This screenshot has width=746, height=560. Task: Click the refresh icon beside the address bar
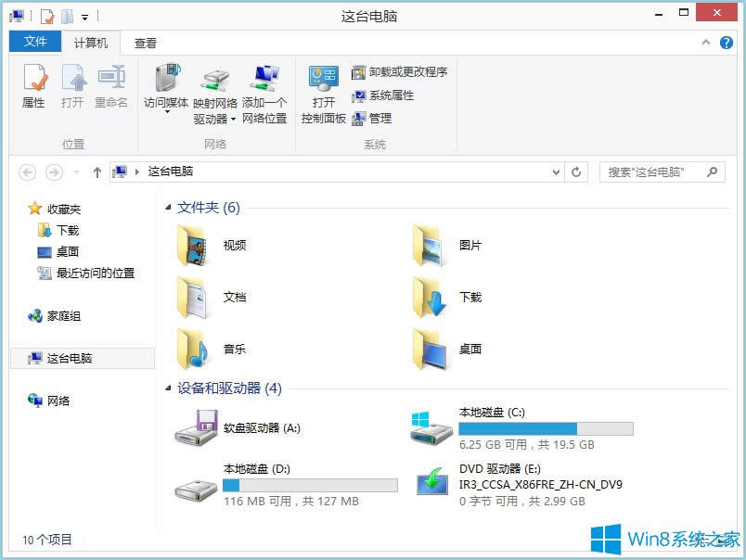(x=575, y=172)
